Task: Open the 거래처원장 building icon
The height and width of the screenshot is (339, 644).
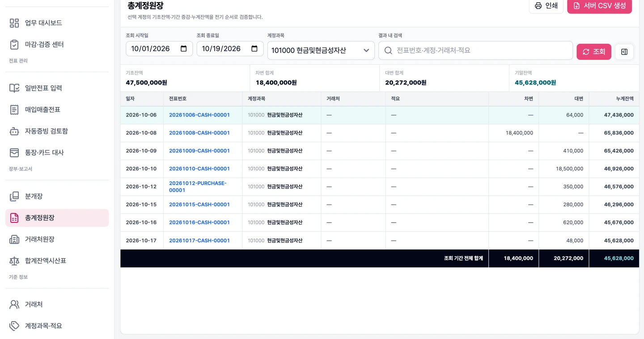Action: click(14, 239)
